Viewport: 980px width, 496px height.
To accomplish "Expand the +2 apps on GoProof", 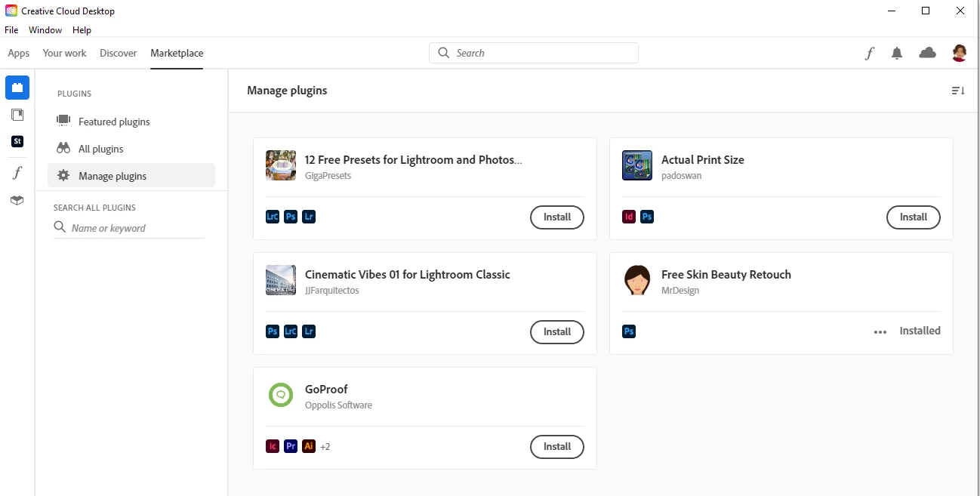I will click(x=325, y=447).
